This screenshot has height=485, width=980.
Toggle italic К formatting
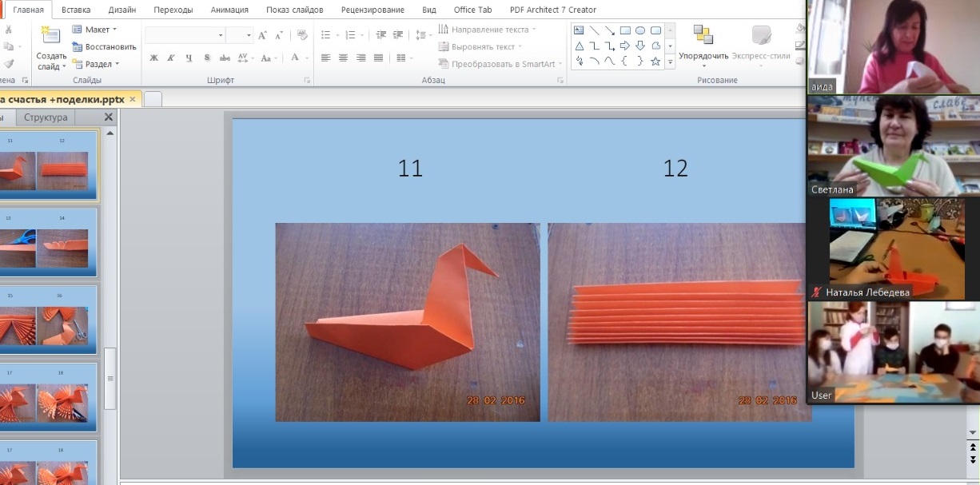click(171, 58)
